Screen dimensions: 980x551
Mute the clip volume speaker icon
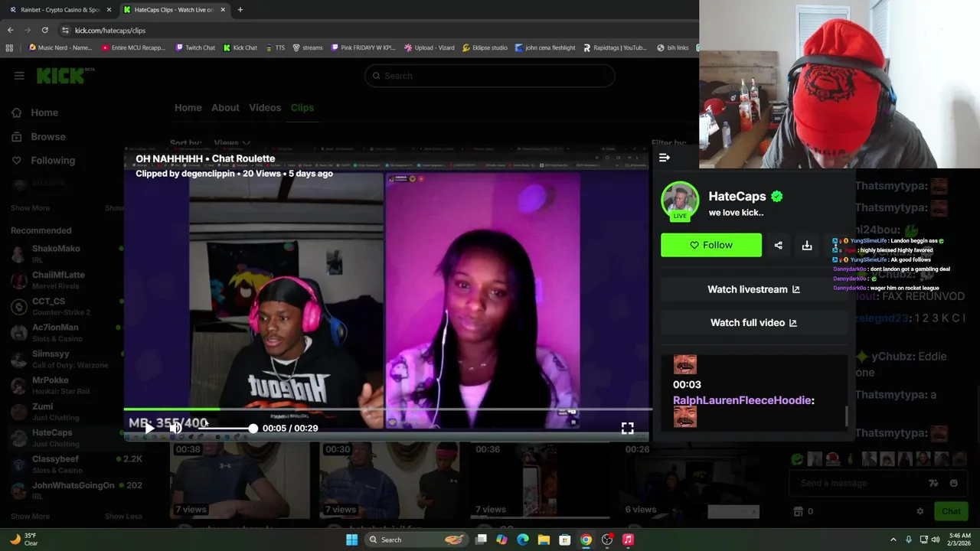pos(175,429)
